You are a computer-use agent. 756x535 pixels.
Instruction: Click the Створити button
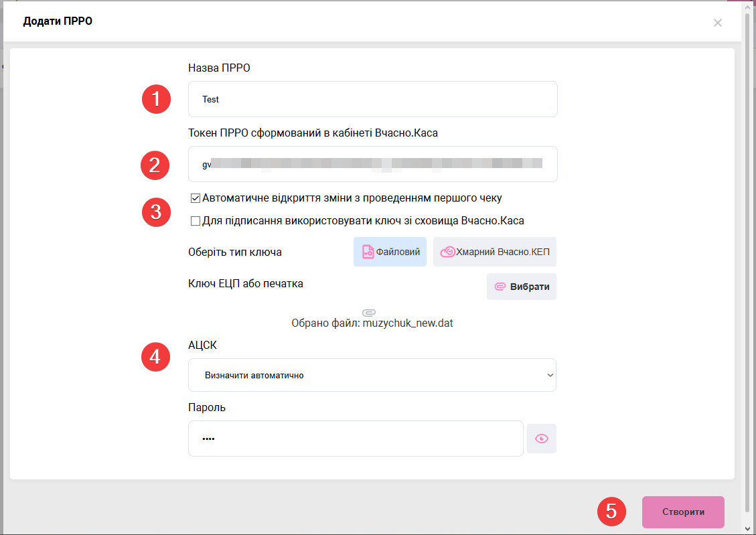point(683,512)
